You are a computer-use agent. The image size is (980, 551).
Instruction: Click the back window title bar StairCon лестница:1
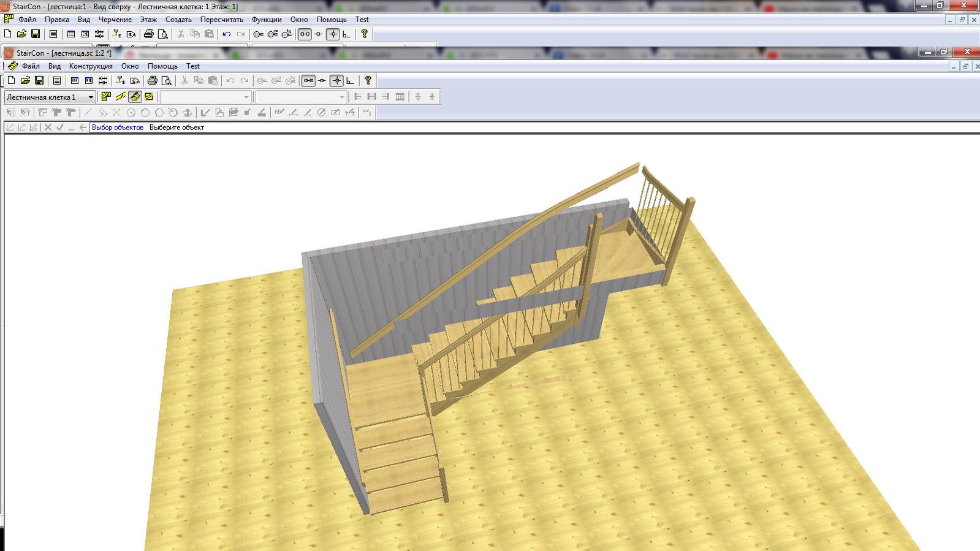tap(125, 6)
